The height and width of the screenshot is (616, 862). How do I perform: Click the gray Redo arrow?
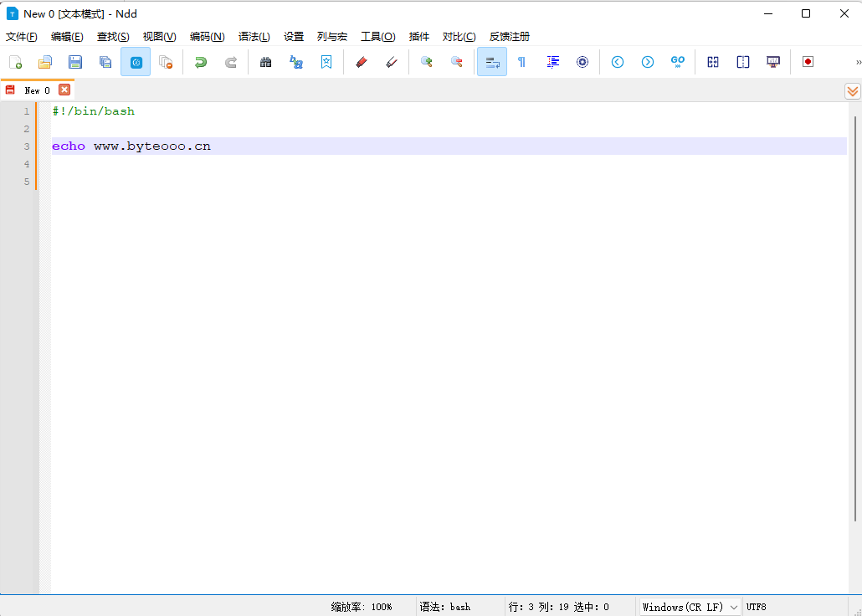point(231,62)
